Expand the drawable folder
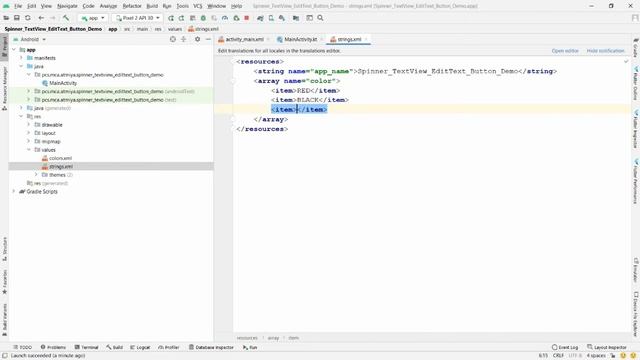 click(x=29, y=124)
